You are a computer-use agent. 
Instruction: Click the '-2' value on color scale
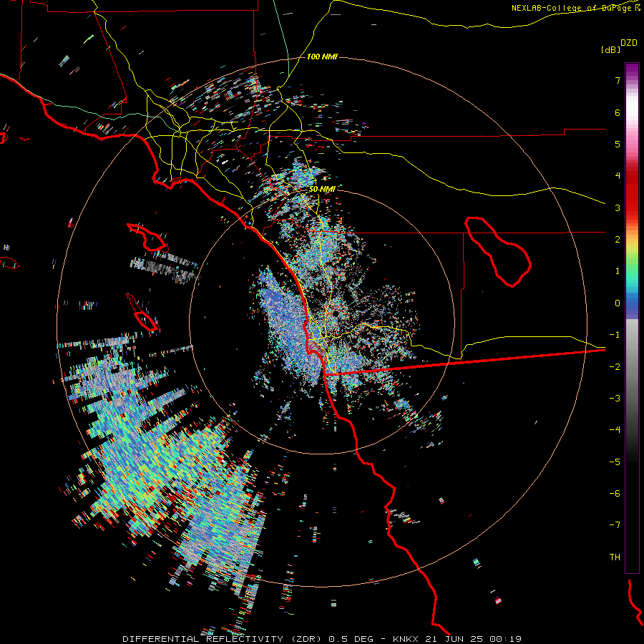pyautogui.click(x=615, y=367)
